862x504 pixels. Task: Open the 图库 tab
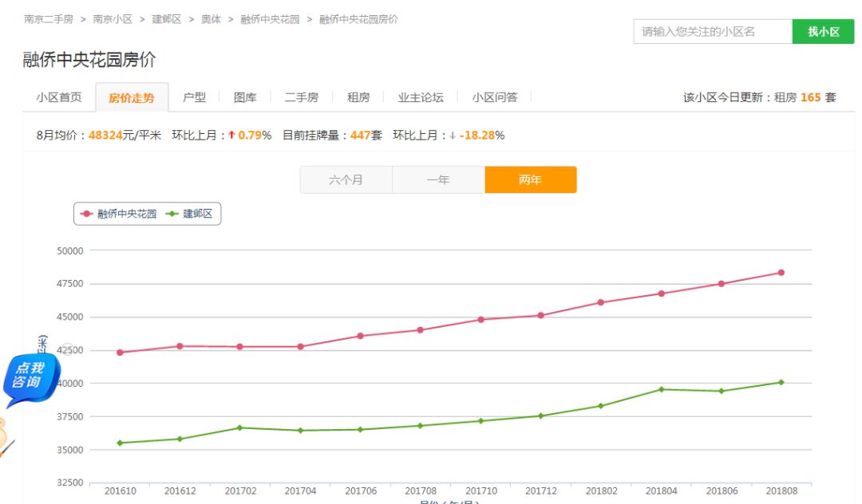245,96
